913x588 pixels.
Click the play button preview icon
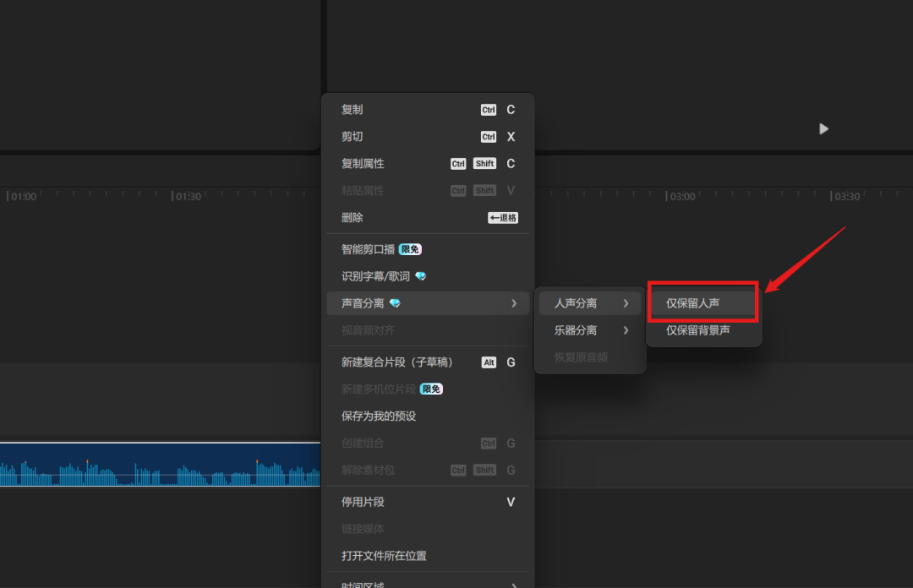[823, 128]
